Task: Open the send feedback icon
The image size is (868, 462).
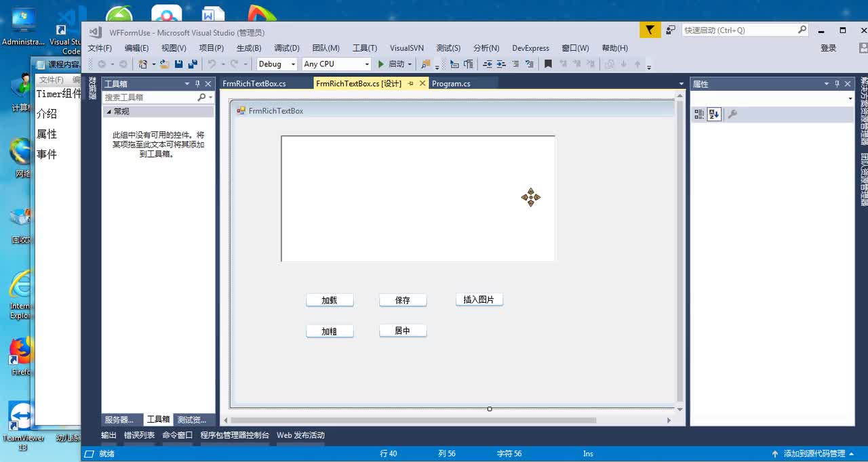Action: (x=671, y=30)
